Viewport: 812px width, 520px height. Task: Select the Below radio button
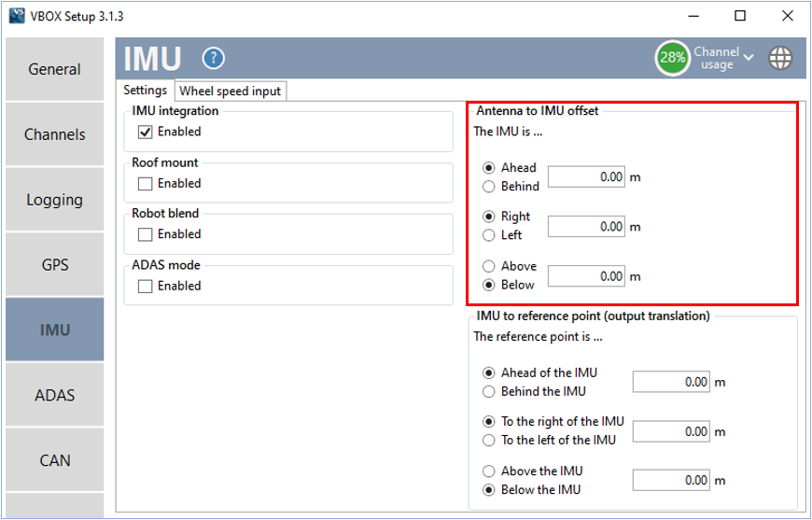(488, 285)
